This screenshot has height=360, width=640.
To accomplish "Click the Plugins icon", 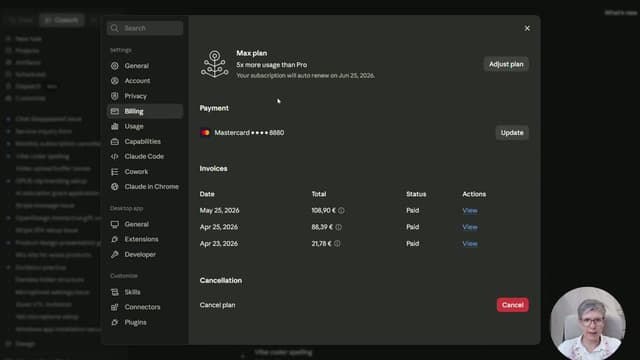I will tap(115, 322).
